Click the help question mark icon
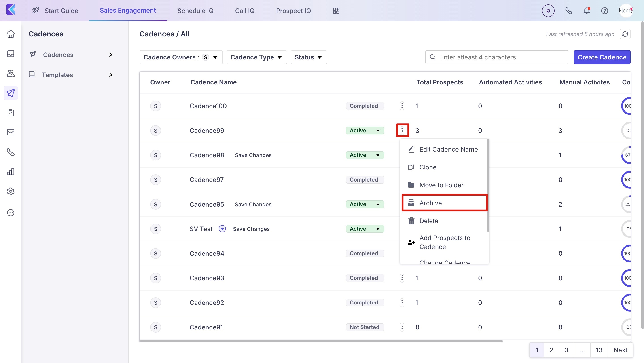The height and width of the screenshot is (363, 644). 604,11
